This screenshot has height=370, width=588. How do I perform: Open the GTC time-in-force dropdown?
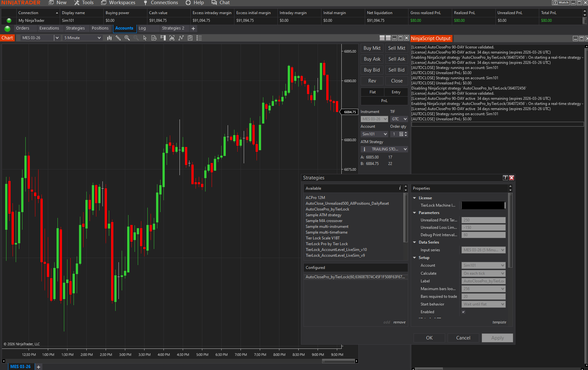(399, 119)
